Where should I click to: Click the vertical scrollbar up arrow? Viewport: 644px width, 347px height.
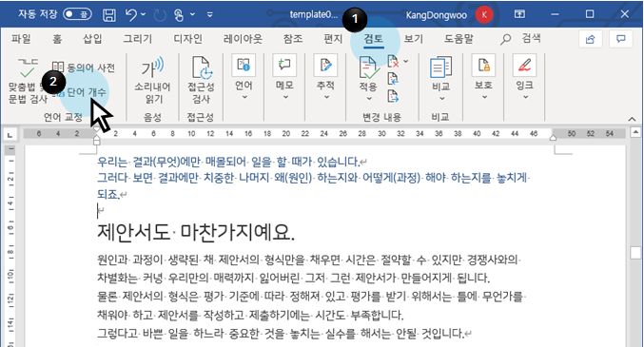click(635, 132)
